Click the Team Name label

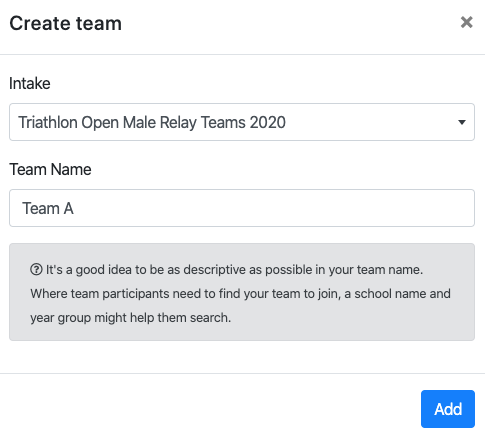coord(50,169)
